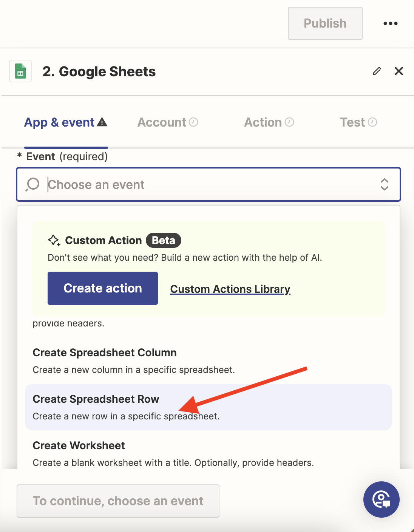Viewport: 414px width, 532px height.
Task: Click the search magnifier in event field
Action: [x=32, y=184]
